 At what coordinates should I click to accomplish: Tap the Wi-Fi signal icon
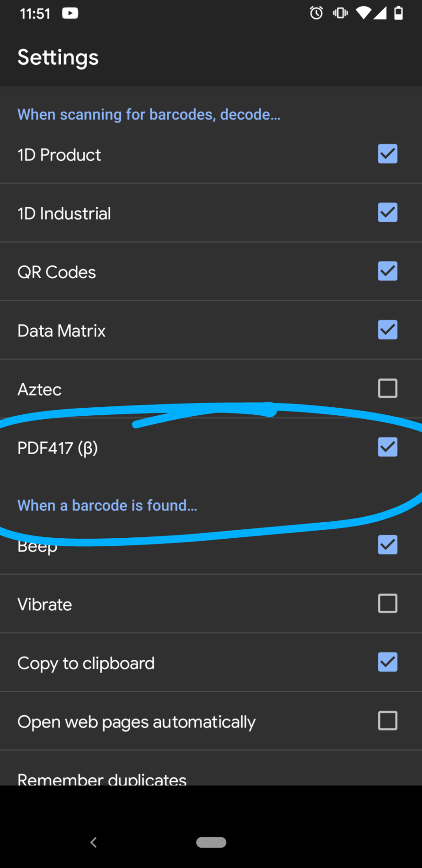363,13
